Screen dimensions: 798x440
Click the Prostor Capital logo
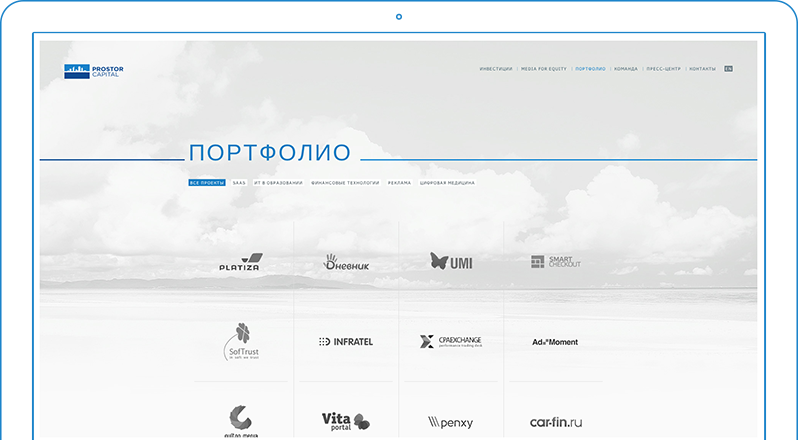tap(94, 71)
